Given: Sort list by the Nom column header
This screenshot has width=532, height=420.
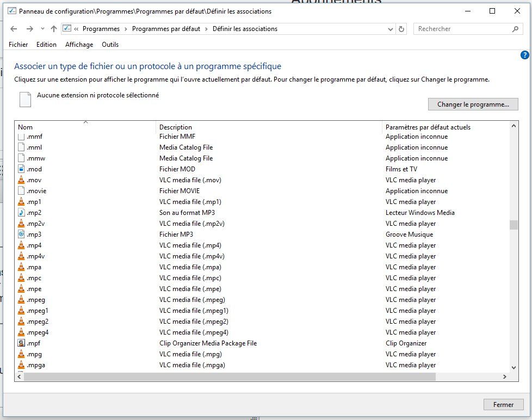Looking at the screenshot, I should coord(26,127).
